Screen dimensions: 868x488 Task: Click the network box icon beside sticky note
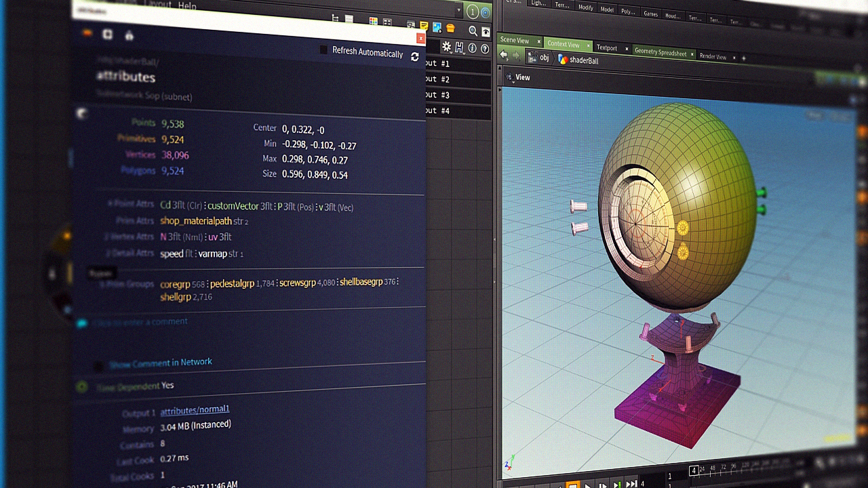click(x=410, y=26)
